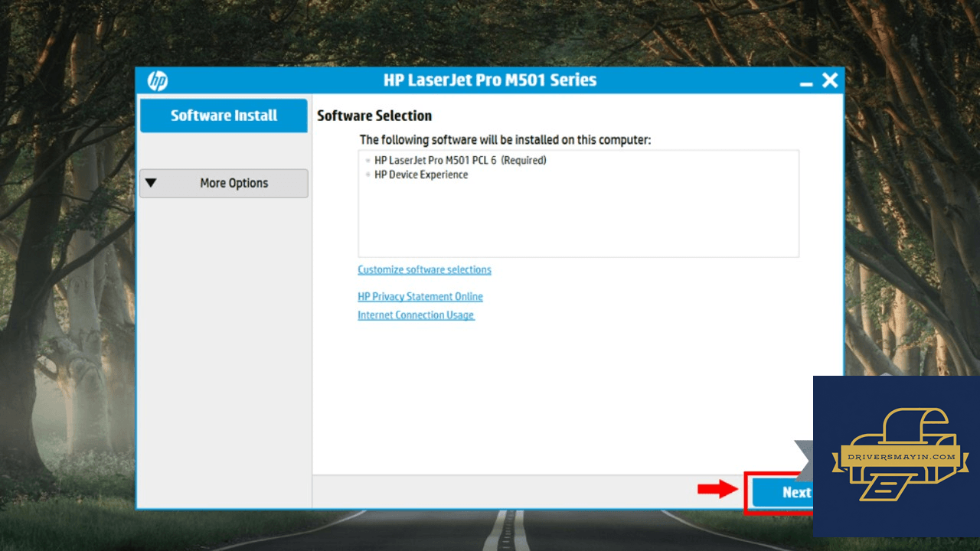Select HP Device Experience list entry
980x551 pixels.
click(421, 174)
